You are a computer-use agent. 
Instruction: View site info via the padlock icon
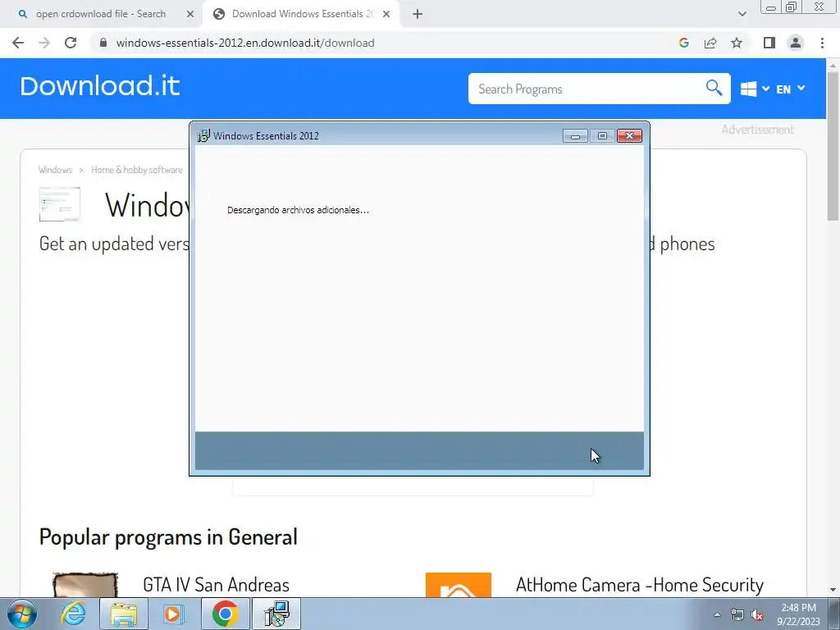(x=103, y=43)
